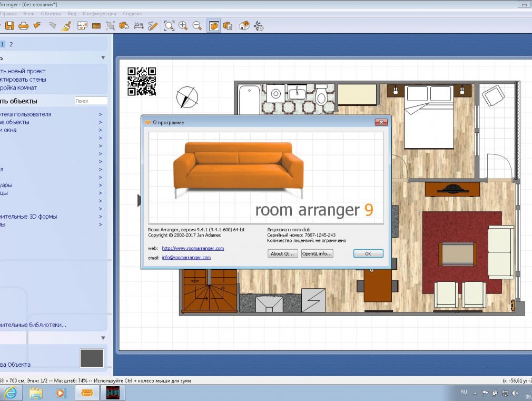Open 'нительные библиотеки...' link

click(33, 325)
